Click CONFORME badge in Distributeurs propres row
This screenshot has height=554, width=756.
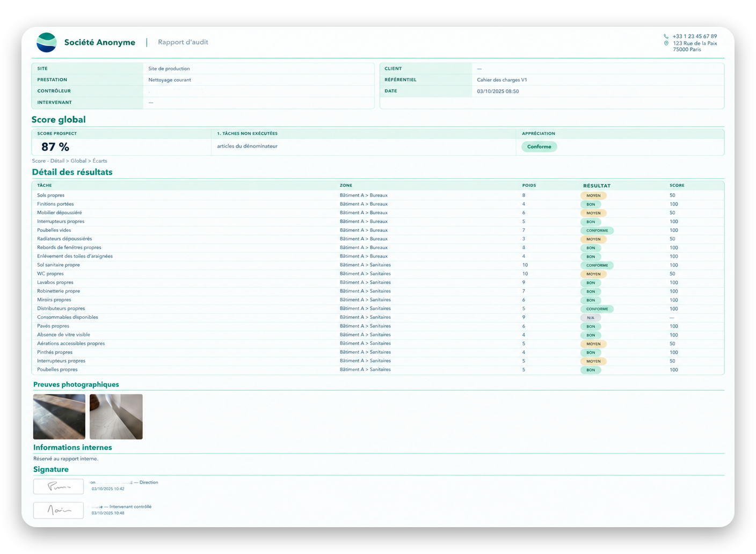(x=597, y=309)
